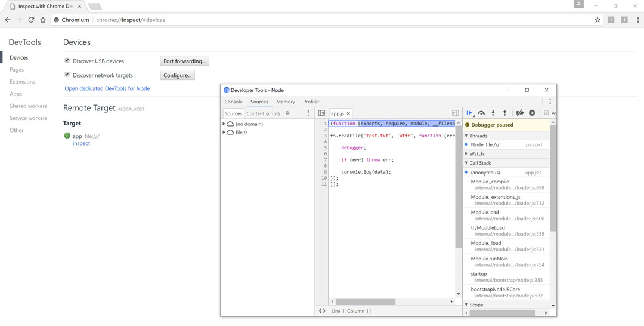The width and height of the screenshot is (644, 326).
Task: Hide the debugger sidebar pane
Action: (455, 113)
